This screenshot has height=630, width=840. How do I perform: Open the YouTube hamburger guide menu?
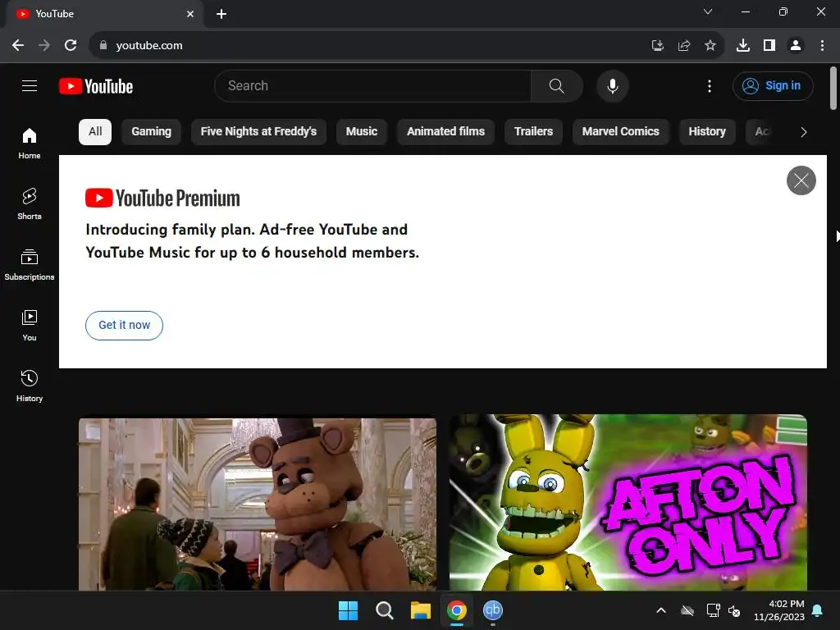pos(30,85)
